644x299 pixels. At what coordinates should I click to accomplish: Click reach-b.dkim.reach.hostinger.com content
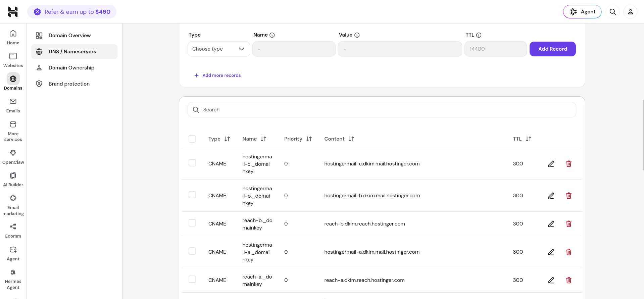[x=364, y=224]
